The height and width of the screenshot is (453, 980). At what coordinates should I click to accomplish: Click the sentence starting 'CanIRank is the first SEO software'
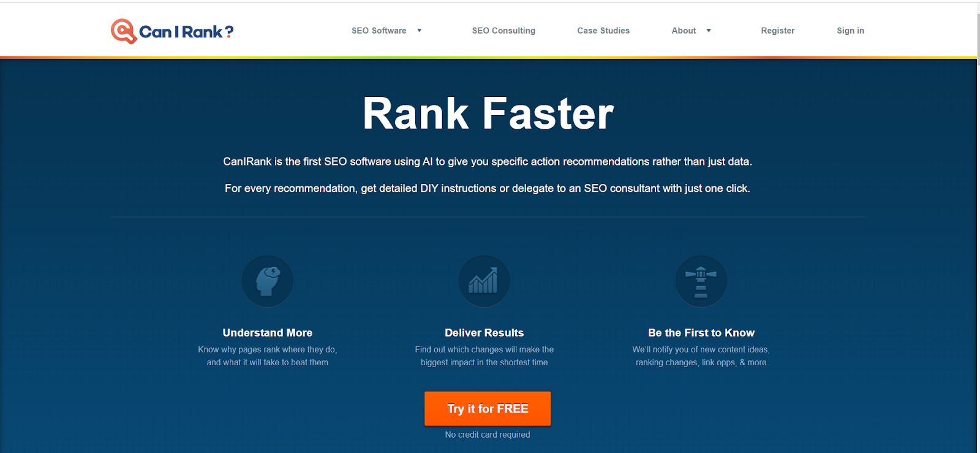click(x=488, y=162)
